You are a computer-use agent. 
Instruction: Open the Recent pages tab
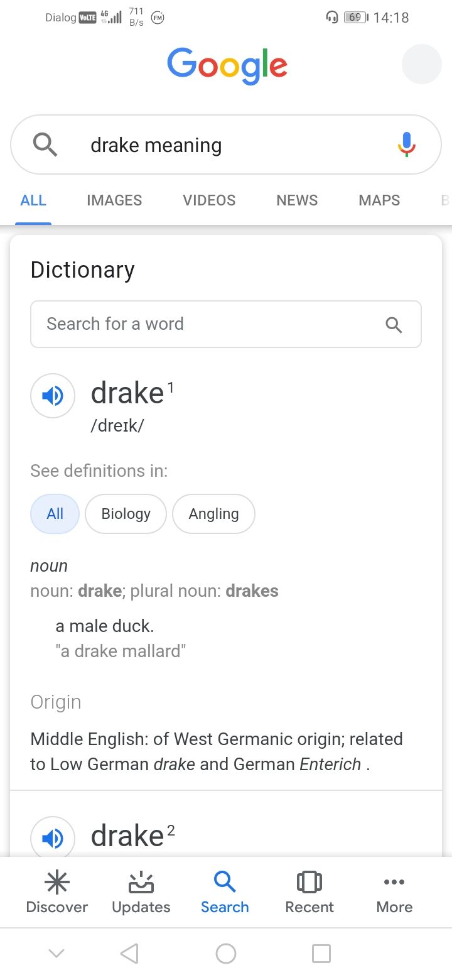tap(309, 892)
